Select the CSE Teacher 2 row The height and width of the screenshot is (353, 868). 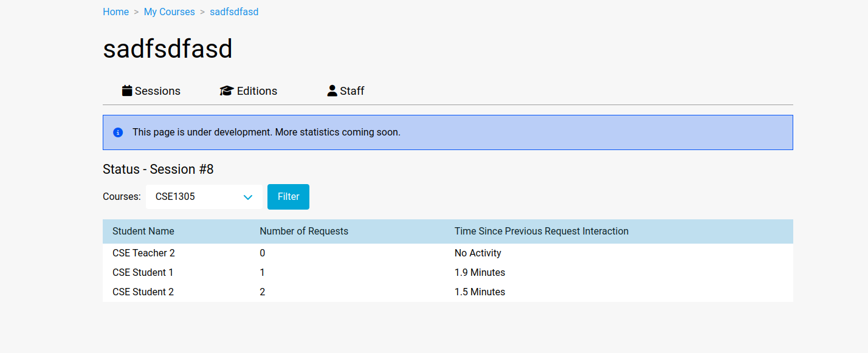(448, 253)
